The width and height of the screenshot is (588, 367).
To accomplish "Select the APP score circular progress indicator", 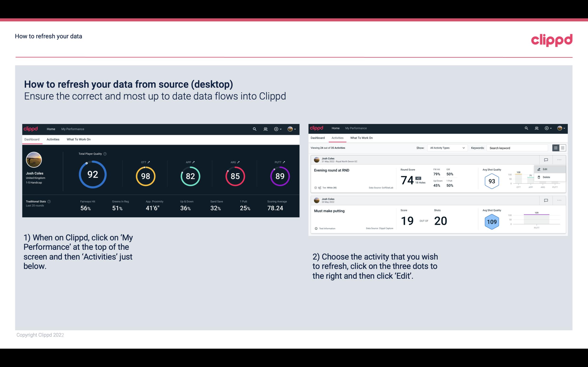I will 190,176.
